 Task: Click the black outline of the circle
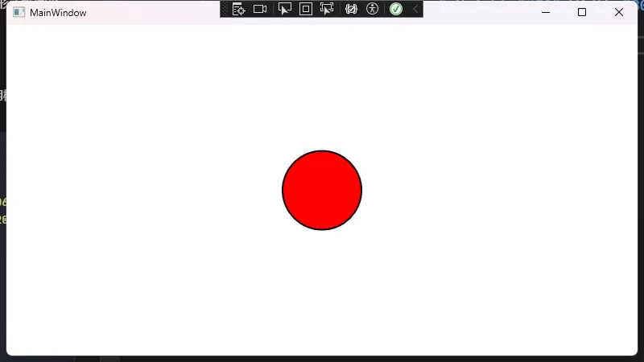tap(322, 150)
